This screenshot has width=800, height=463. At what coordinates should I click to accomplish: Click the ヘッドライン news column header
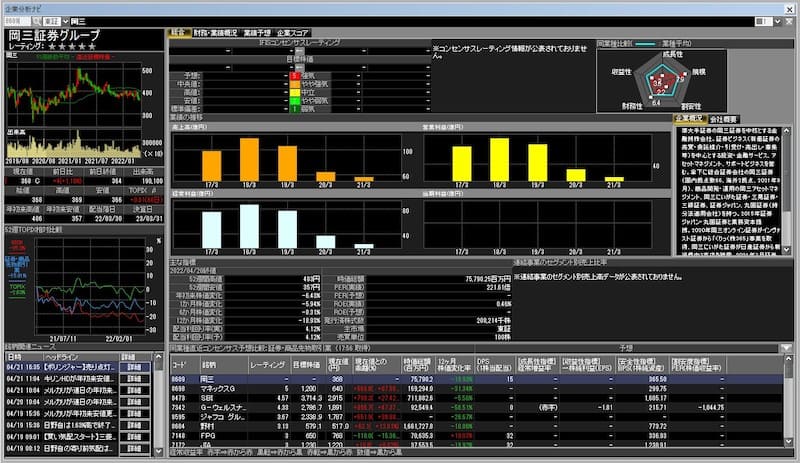point(81,357)
